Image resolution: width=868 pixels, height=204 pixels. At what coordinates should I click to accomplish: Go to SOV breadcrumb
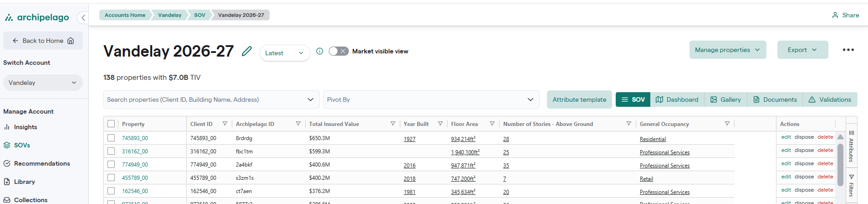coord(199,15)
